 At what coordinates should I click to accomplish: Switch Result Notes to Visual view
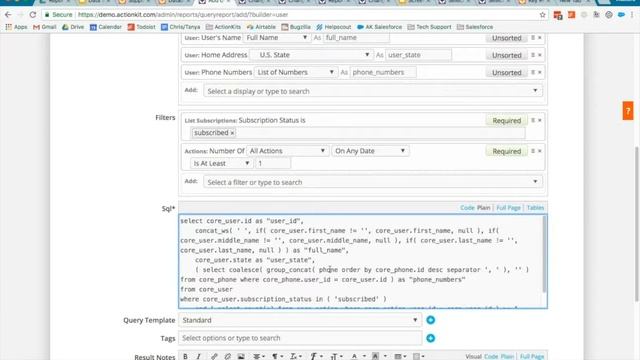pos(473,357)
